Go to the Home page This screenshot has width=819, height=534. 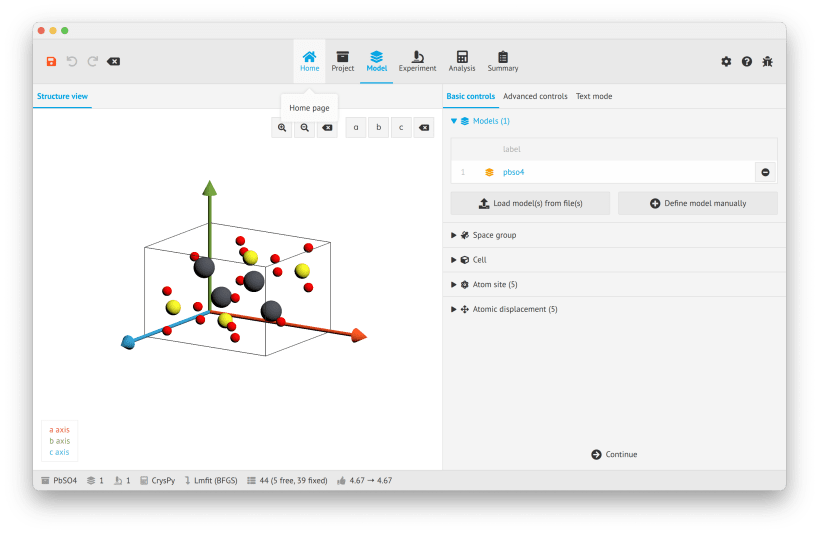(x=310, y=61)
